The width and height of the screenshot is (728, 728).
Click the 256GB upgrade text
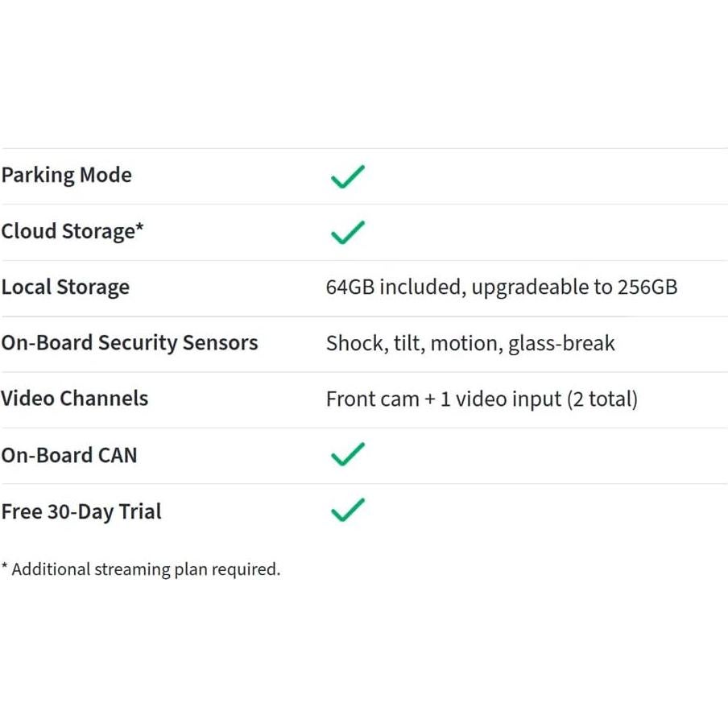pos(647,287)
